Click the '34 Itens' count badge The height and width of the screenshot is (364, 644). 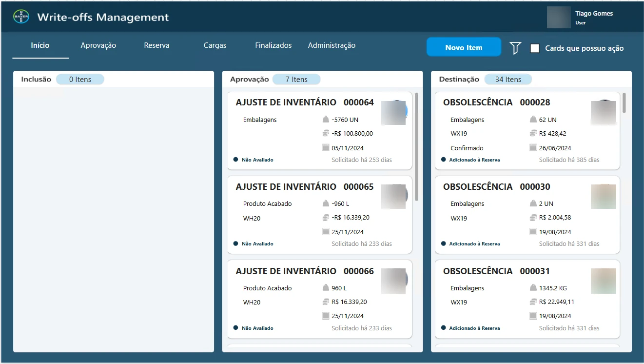(508, 80)
